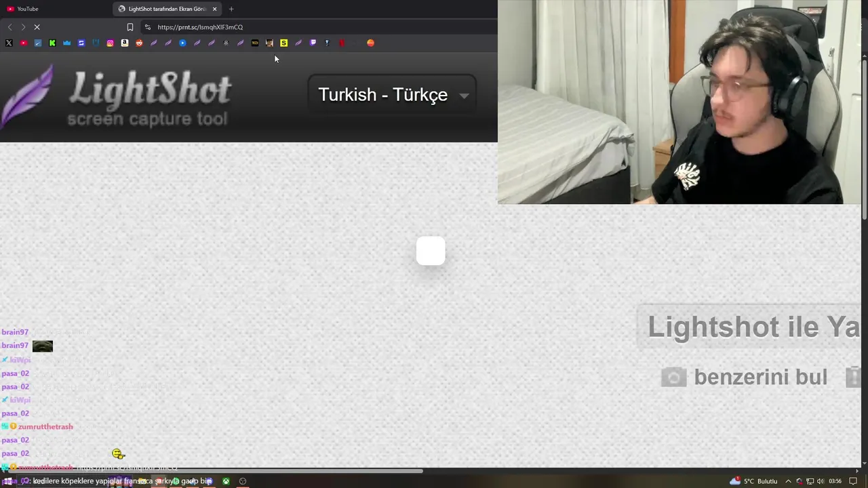Open the YouTube bookmark icon in bookmarks bar
Image resolution: width=868 pixels, height=488 pixels.
(x=24, y=43)
